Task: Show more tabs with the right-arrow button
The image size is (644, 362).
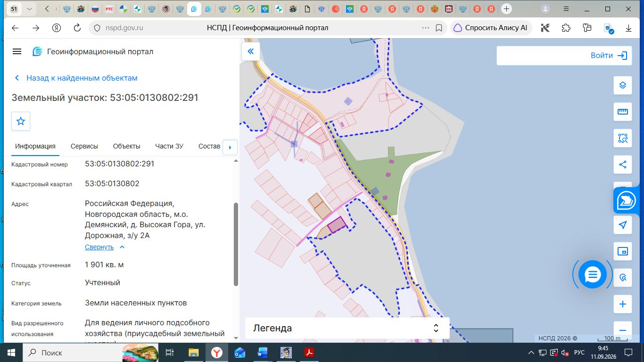Action: 230,147
